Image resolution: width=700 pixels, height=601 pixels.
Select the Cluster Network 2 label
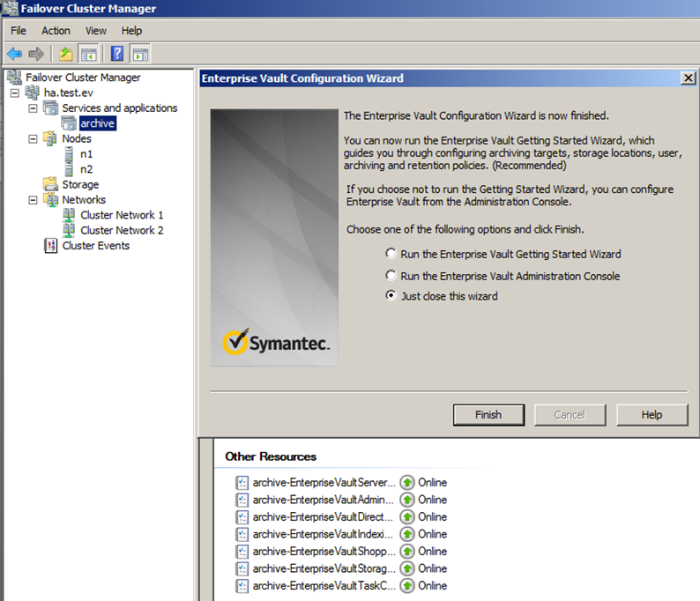[122, 230]
